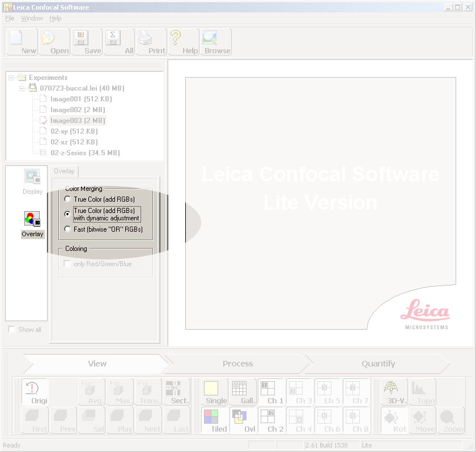Go to the Process workflow step
This screenshot has width=476, height=452.
coord(237,364)
